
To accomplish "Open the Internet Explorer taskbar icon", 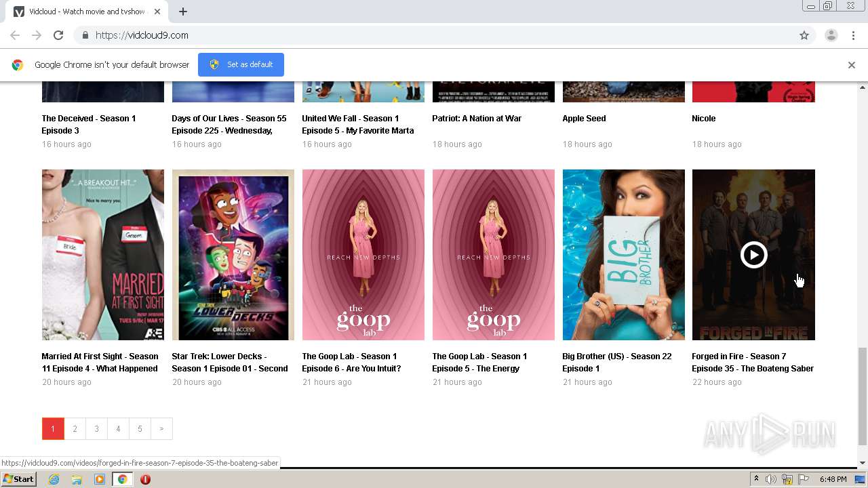I will point(54,479).
